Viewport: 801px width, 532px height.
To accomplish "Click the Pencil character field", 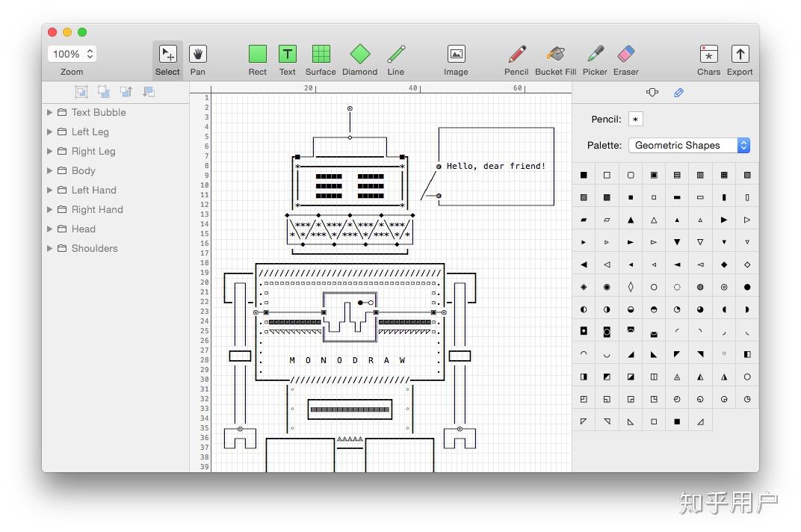I will [635, 119].
